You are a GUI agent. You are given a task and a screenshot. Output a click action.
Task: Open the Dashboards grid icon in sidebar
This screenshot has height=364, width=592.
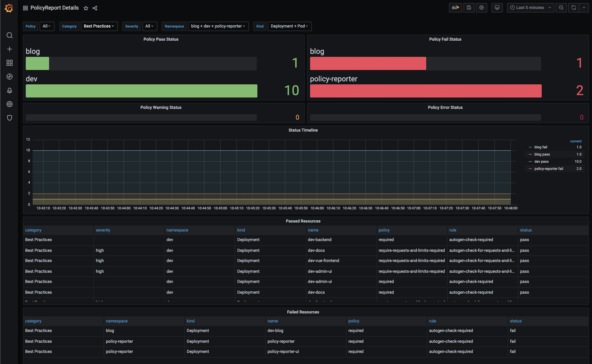click(10, 63)
